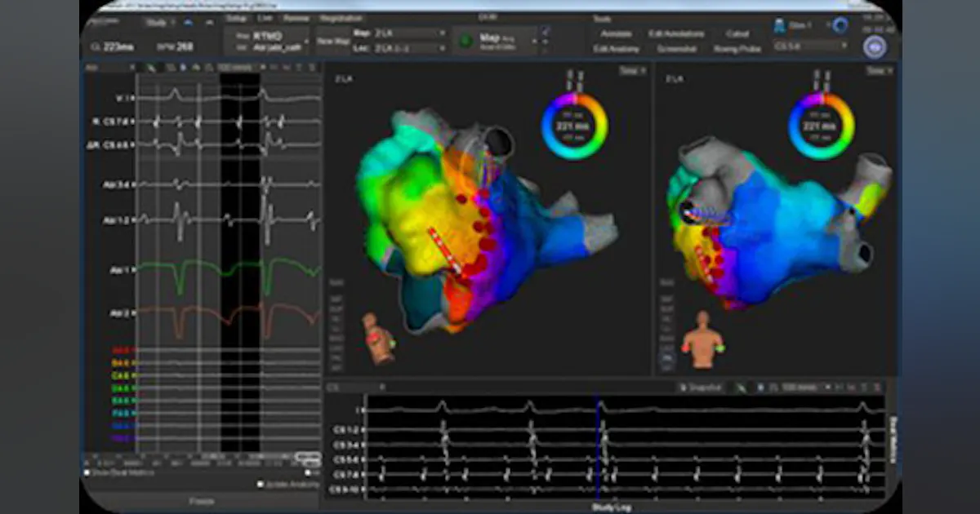980x514 pixels.
Task: Enable the Roving Probe
Action: tap(737, 48)
